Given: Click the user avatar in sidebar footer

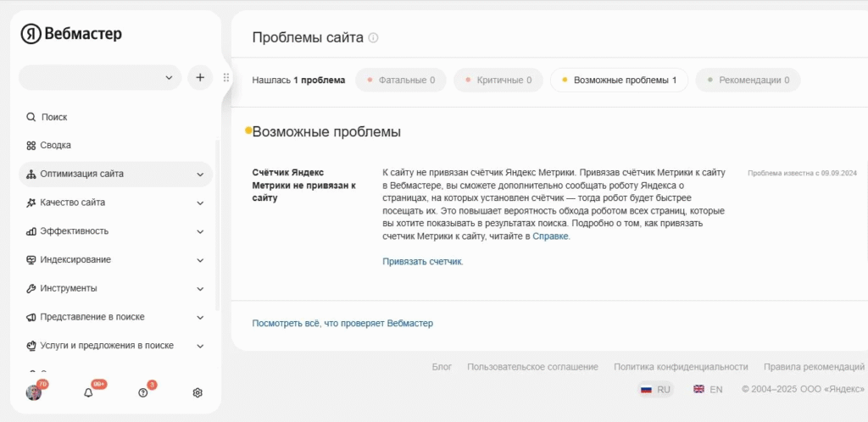Looking at the screenshot, I should (34, 393).
